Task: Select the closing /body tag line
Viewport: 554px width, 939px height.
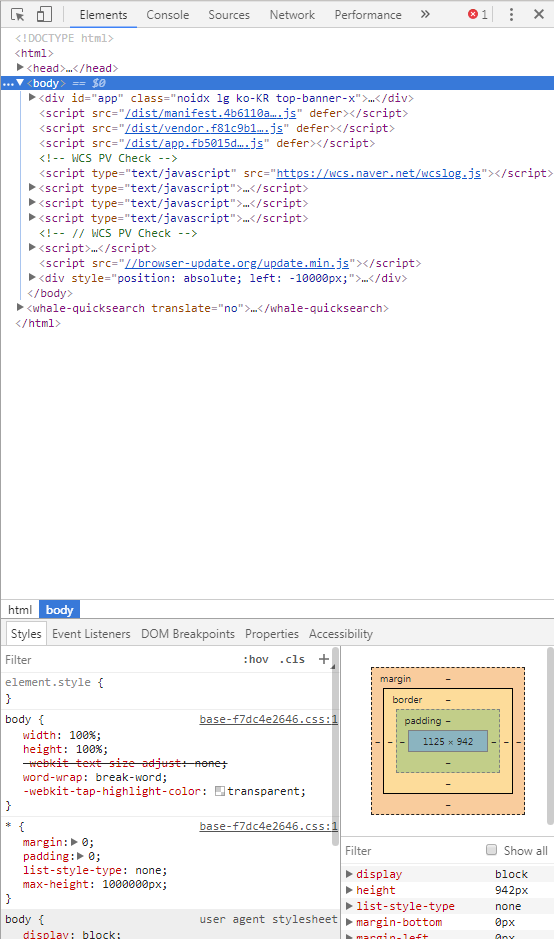Action: point(50,293)
